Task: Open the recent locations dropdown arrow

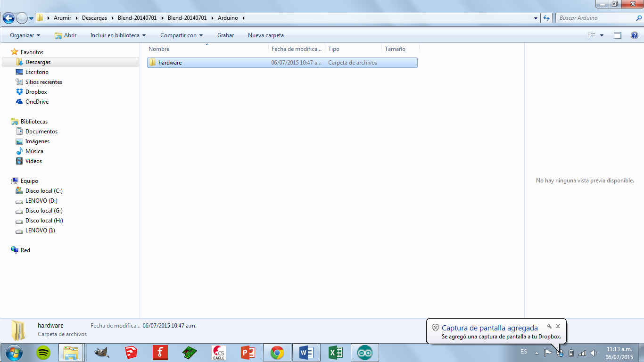Action: [31, 18]
